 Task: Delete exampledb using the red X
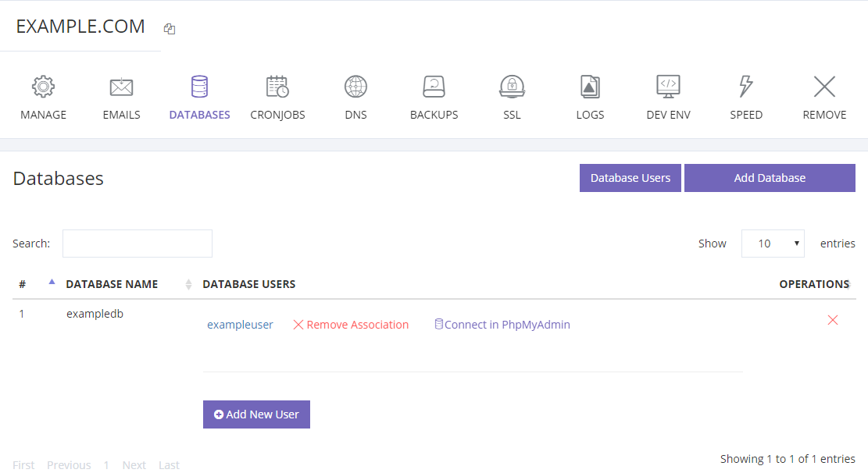coord(833,320)
